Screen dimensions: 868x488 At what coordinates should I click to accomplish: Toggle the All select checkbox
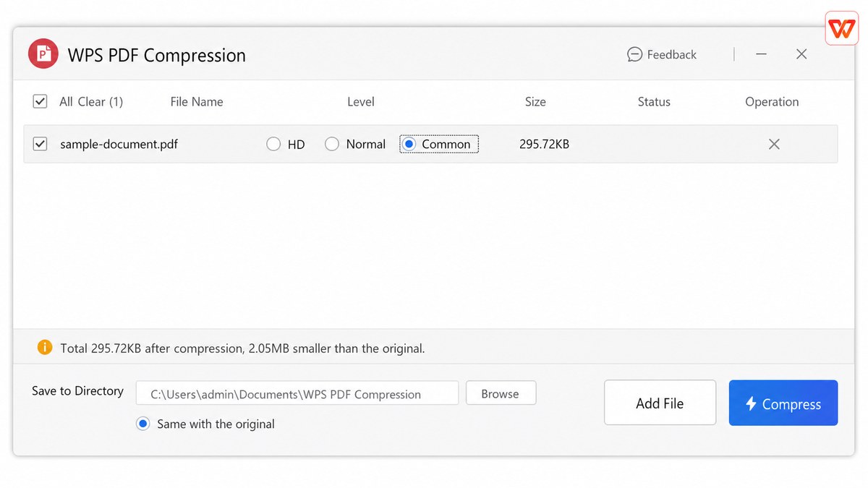[x=41, y=101]
